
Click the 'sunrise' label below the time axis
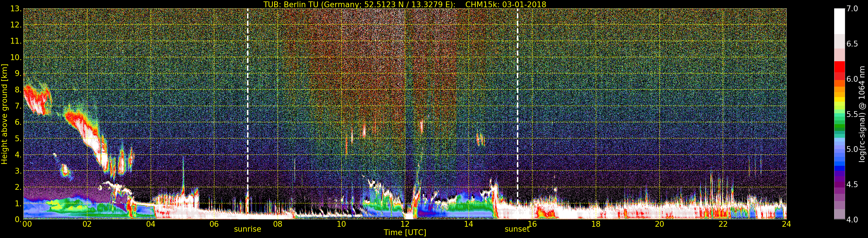248,229
